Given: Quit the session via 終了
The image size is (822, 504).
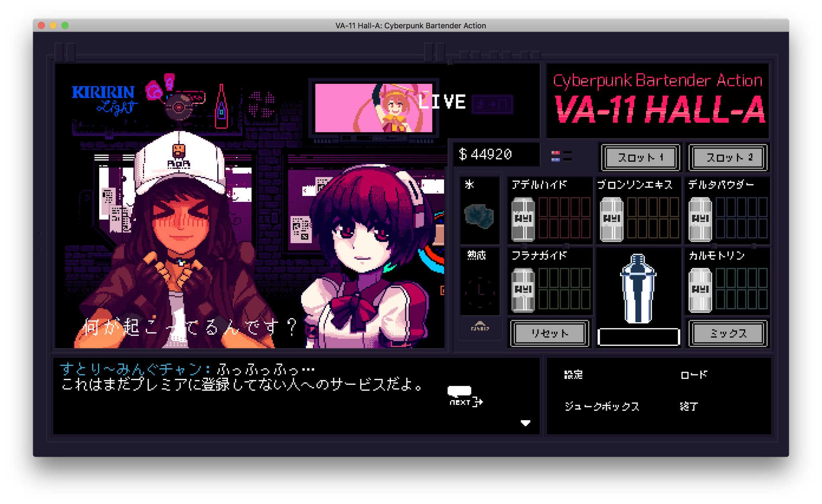Looking at the screenshot, I should [689, 406].
